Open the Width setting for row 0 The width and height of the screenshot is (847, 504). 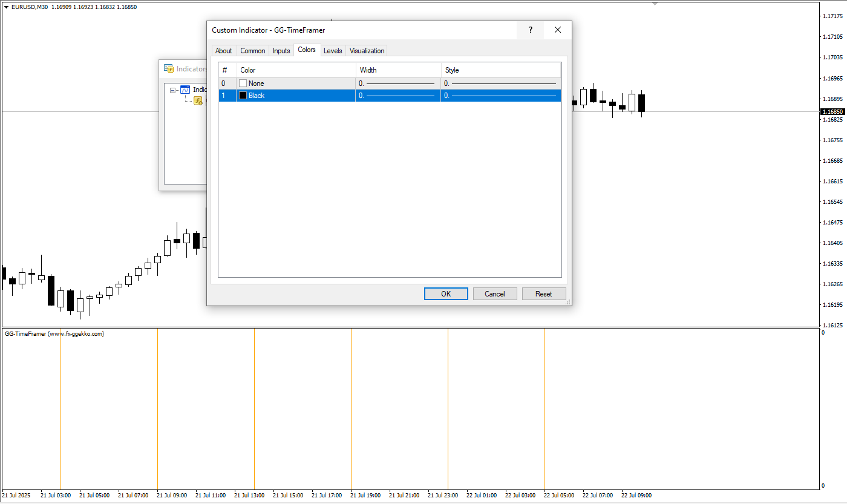tap(397, 83)
